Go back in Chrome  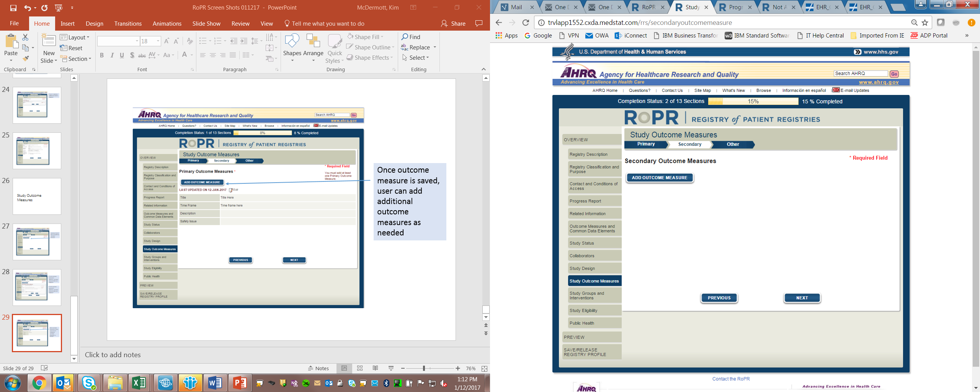(x=498, y=23)
